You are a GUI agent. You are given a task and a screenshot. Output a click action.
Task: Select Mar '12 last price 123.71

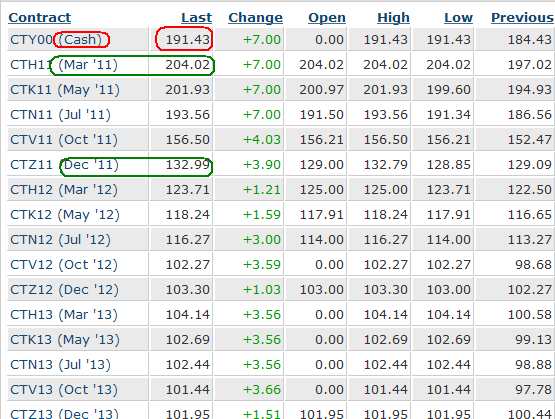188,190
